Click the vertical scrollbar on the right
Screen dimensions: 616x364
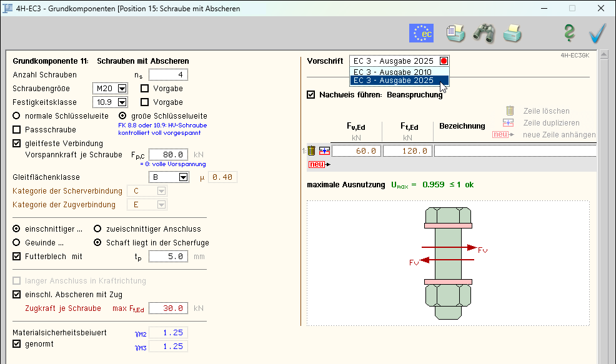[604, 206]
